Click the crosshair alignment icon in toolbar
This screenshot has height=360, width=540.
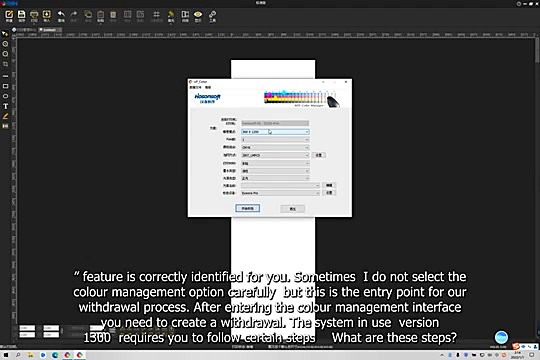coord(156,16)
